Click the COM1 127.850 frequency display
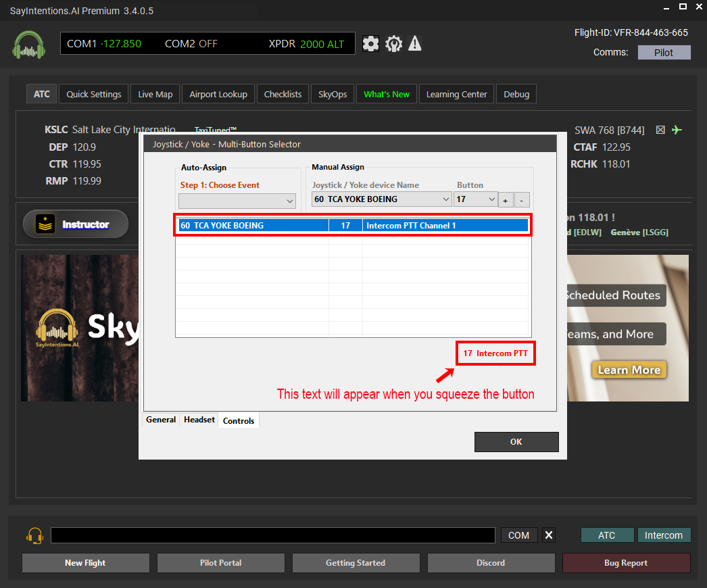The width and height of the screenshot is (707, 588). 104,44
